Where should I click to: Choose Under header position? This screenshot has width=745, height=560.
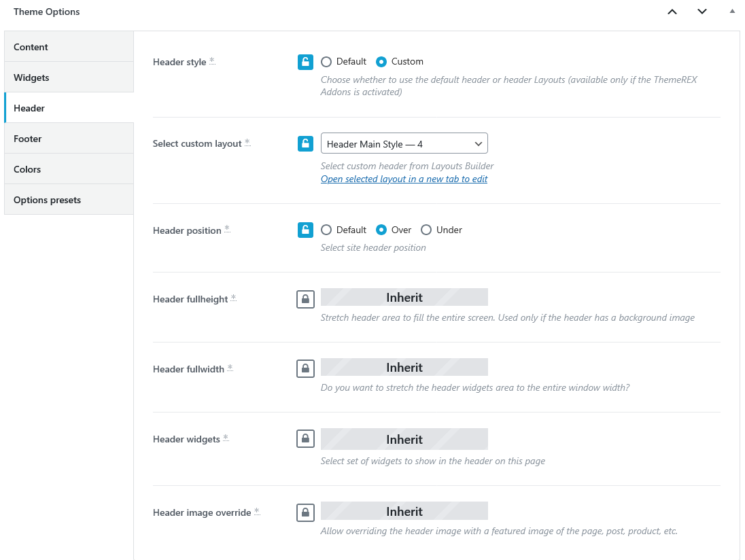[x=426, y=230]
